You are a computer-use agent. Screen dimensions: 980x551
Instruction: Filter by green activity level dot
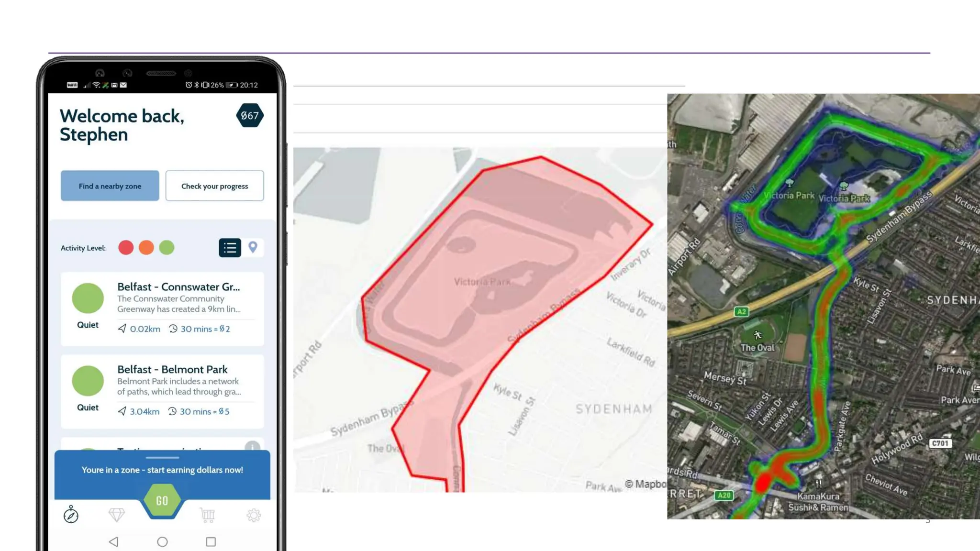(x=167, y=247)
